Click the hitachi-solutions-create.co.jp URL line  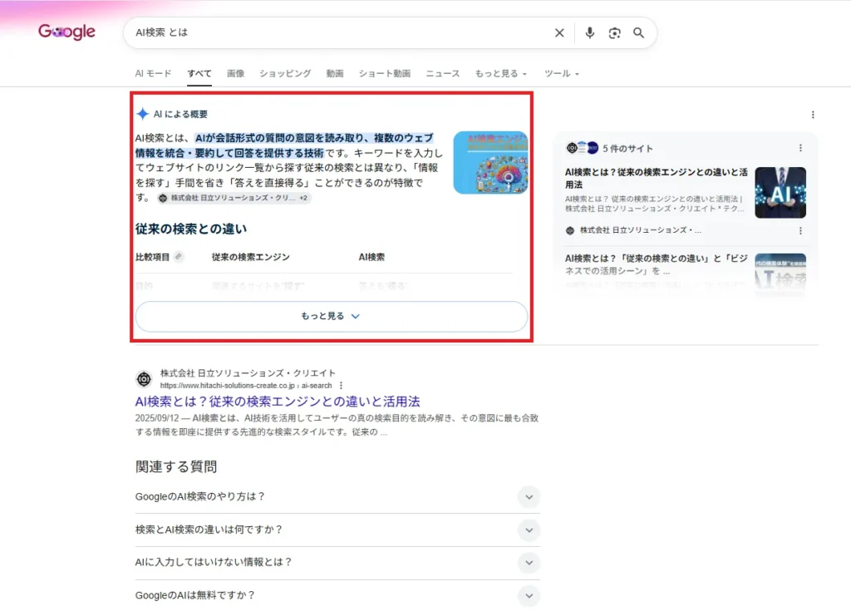[x=245, y=386]
